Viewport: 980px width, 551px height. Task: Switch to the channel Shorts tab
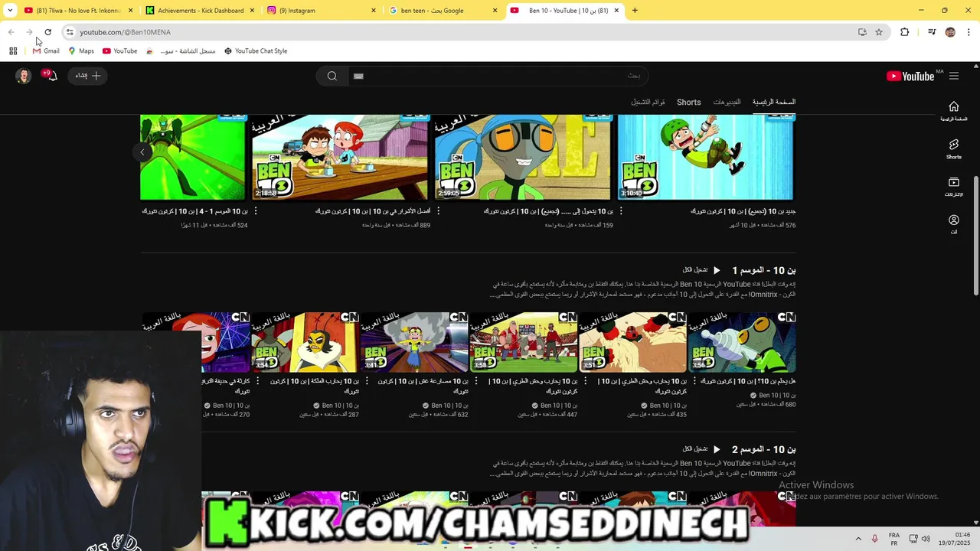(x=688, y=102)
